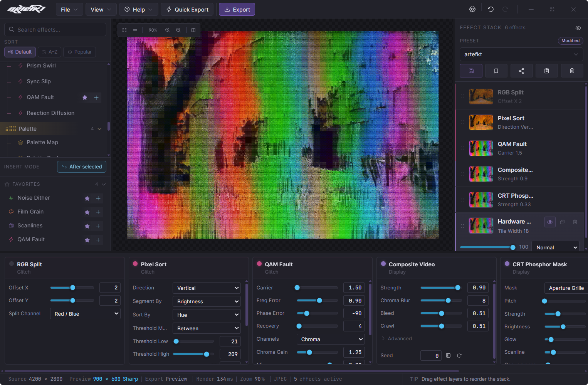This screenshot has height=385, width=588.
Task: Delete the preset with trash icon
Action: pos(572,71)
